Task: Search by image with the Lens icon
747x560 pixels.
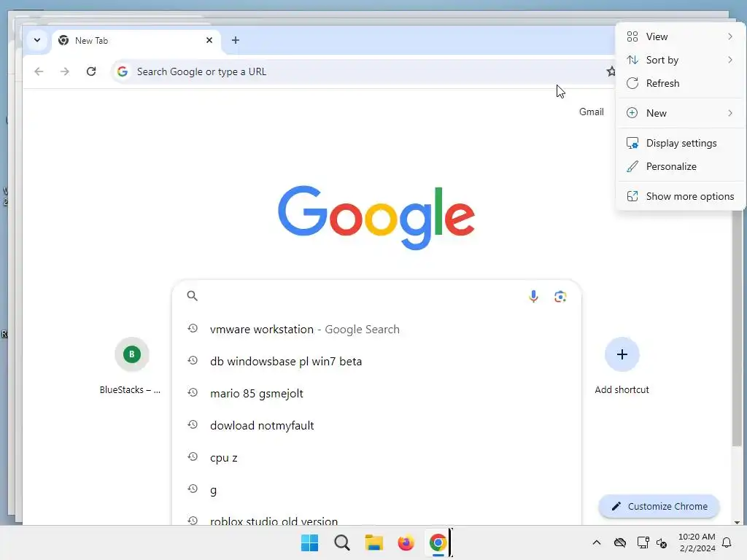Action: coord(560,297)
